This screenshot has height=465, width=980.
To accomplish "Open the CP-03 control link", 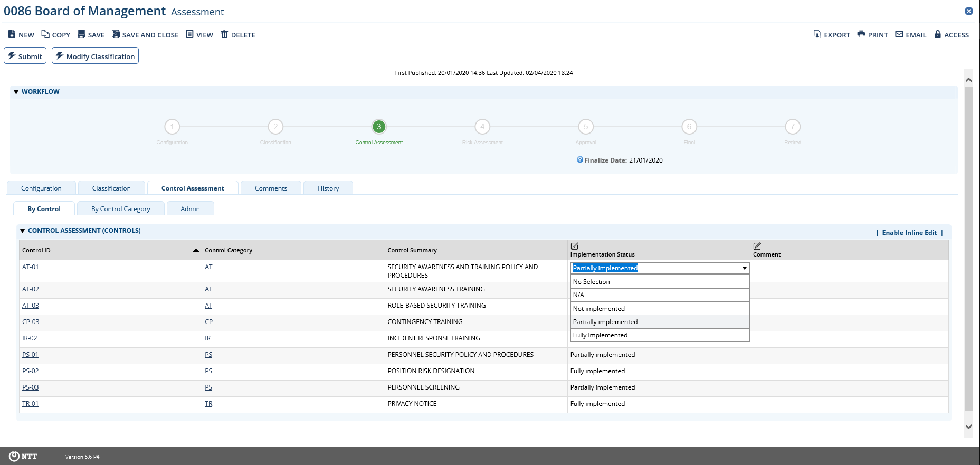I will 31,322.
